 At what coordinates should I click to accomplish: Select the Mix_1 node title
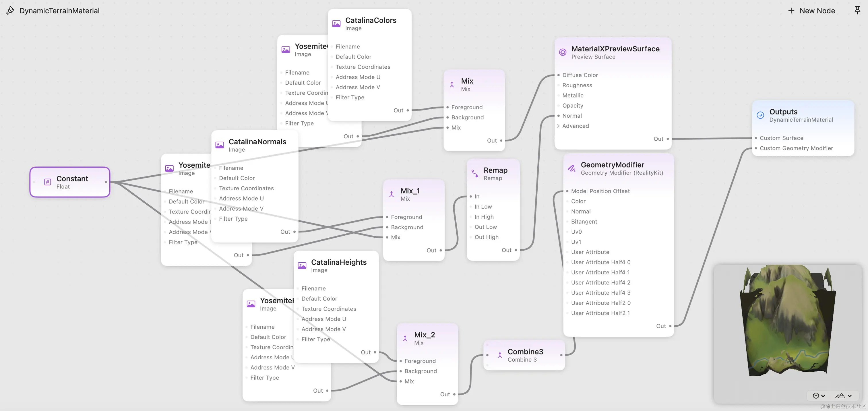pyautogui.click(x=410, y=191)
